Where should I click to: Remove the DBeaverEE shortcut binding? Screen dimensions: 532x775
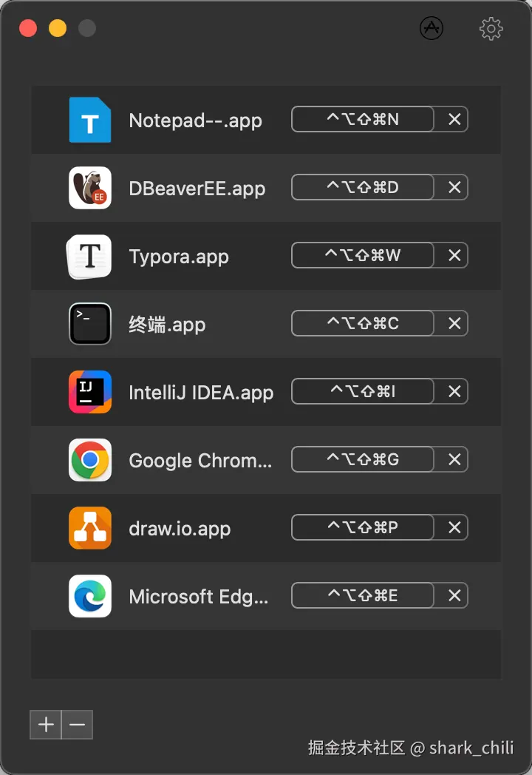454,188
